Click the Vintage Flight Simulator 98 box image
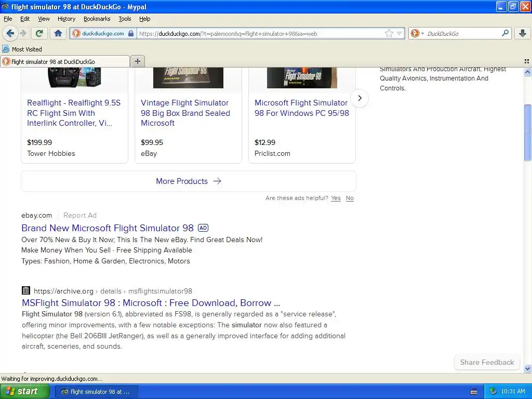Image resolution: width=532 pixels, height=399 pixels. [x=188, y=78]
